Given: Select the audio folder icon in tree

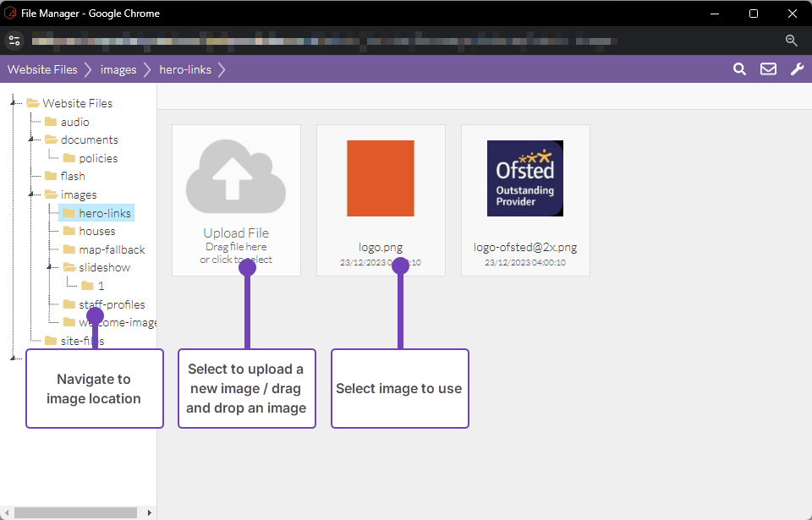Looking at the screenshot, I should pos(51,122).
